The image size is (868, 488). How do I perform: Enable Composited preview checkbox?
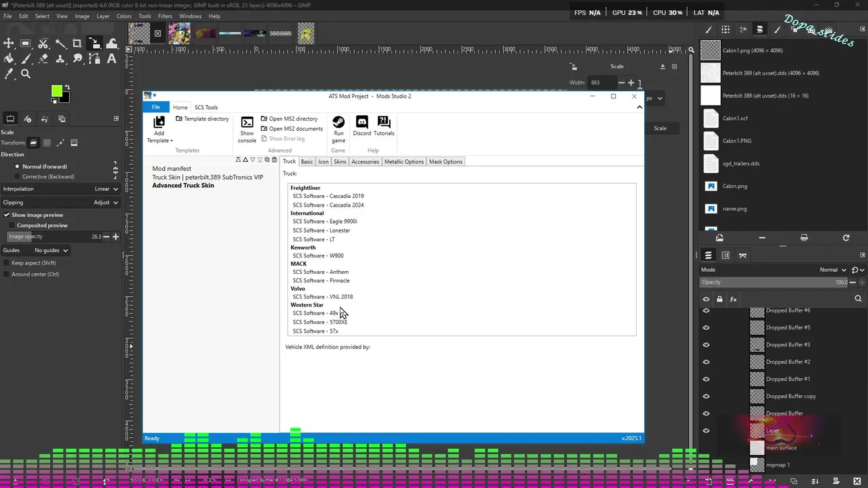tap(12, 225)
